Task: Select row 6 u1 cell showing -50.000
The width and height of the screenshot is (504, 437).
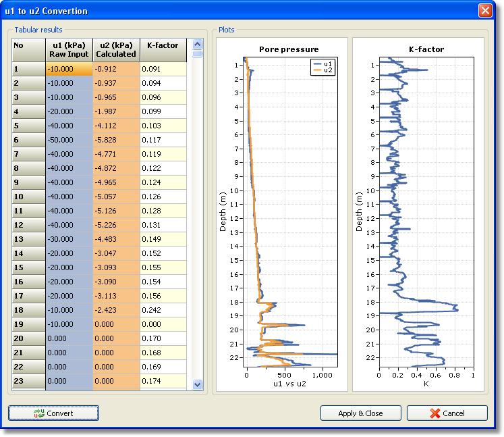Action: [x=69, y=140]
